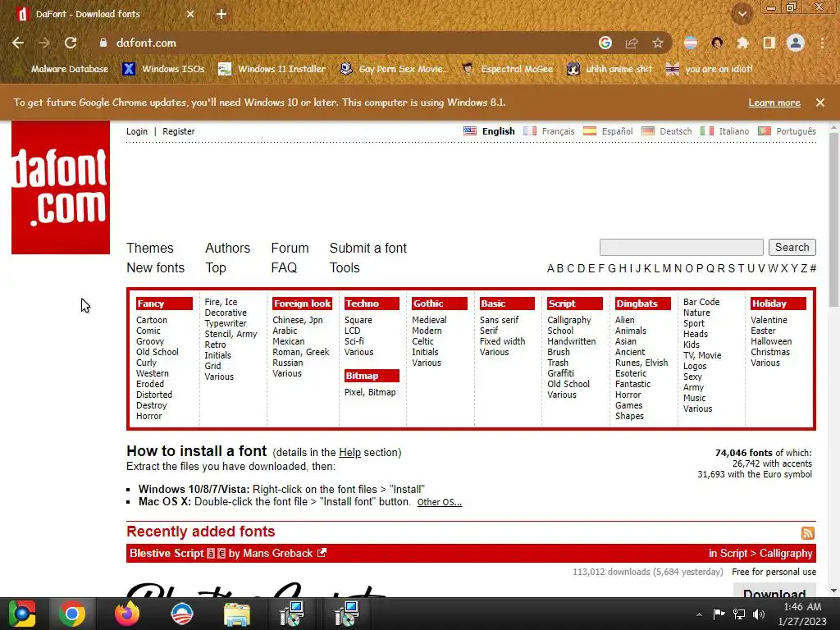Screen dimensions: 840x630
Task: Open File Explorer on the taskbar
Action: coord(236,614)
